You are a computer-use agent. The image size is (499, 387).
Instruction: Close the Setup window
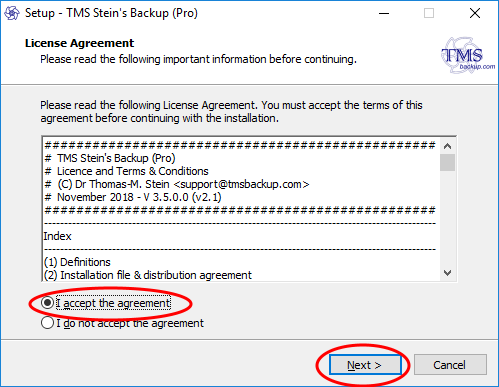[x=475, y=13]
